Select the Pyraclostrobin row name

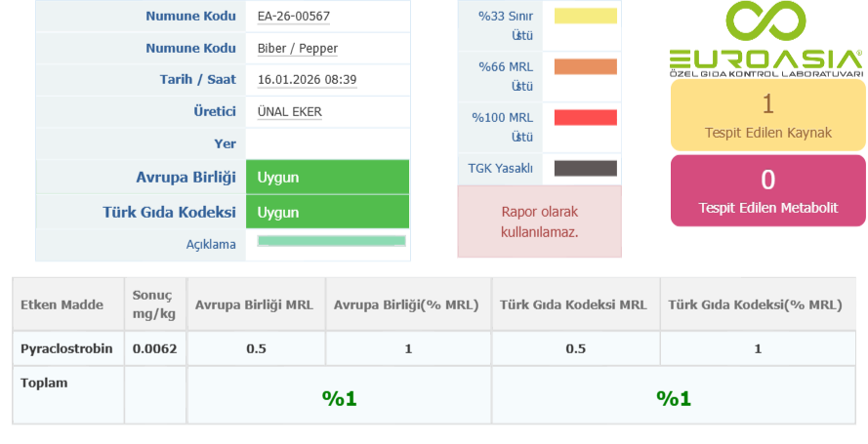tap(66, 348)
